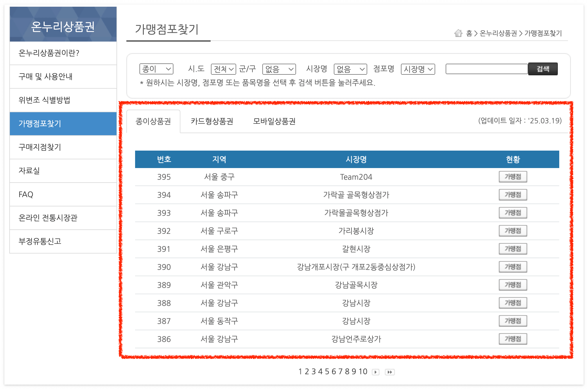
Task: Open the 시.도 region dropdown
Action: (223, 69)
